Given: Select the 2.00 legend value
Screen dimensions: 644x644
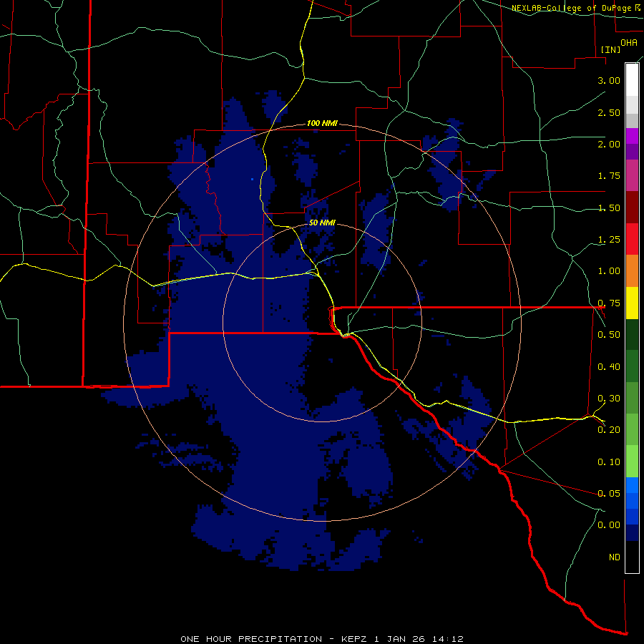Looking at the screenshot, I should coord(609,144).
